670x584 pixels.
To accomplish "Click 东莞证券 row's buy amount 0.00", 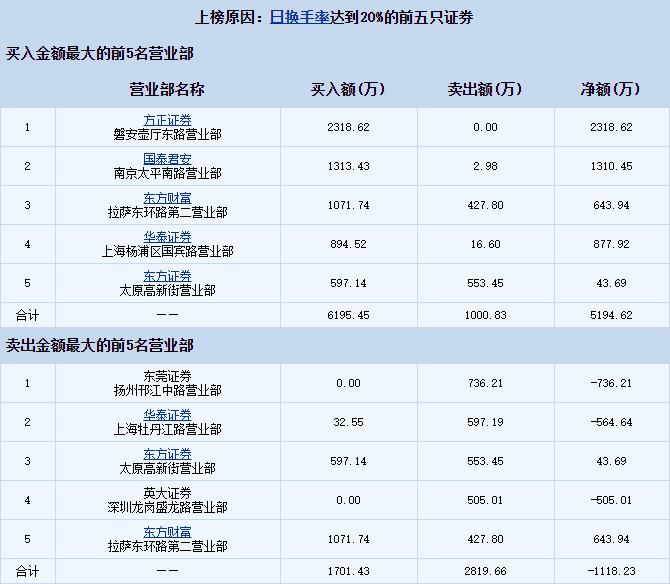I will 348,383.
